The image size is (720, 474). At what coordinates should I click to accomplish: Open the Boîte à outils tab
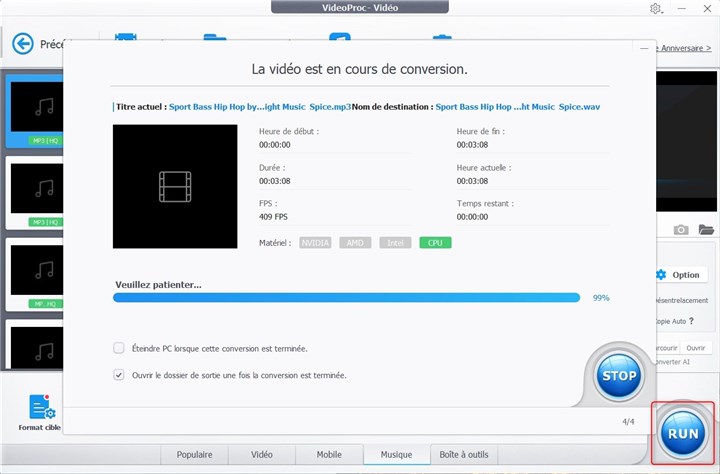[464, 455]
